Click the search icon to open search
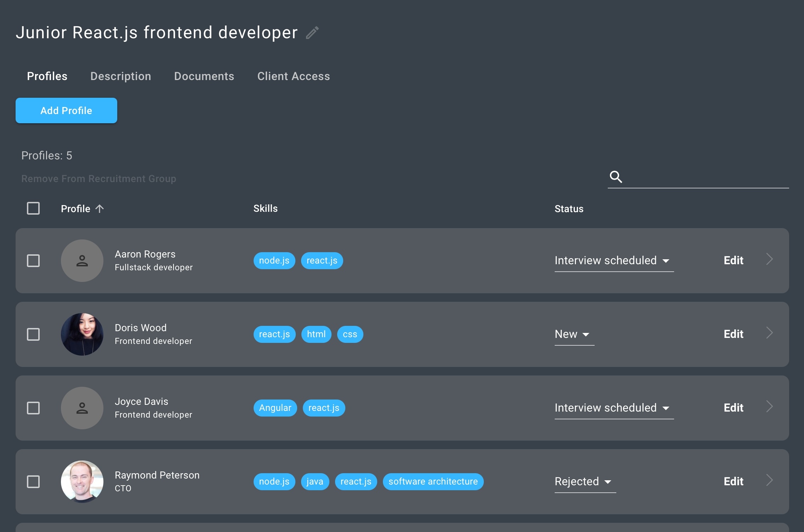The height and width of the screenshot is (532, 804). [x=616, y=176]
